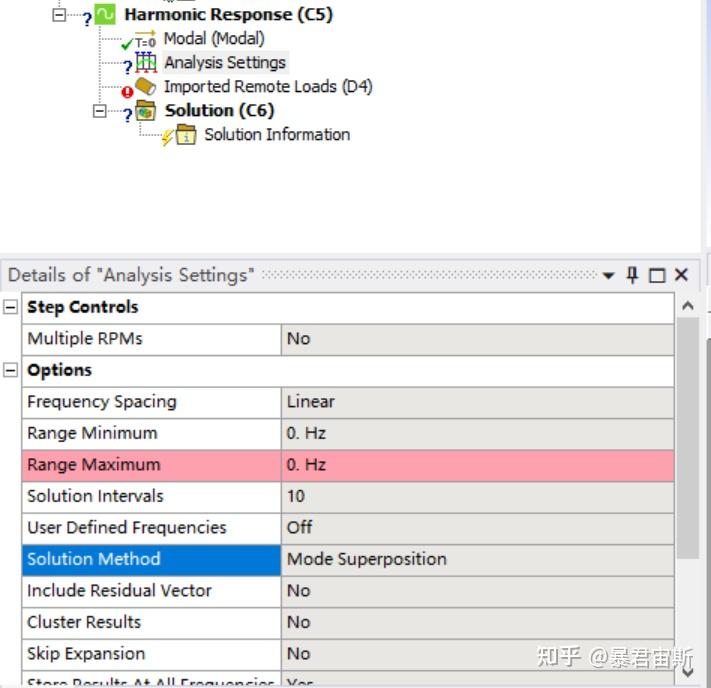Select Analysis Settings tree item
711x688 pixels.
225,63
